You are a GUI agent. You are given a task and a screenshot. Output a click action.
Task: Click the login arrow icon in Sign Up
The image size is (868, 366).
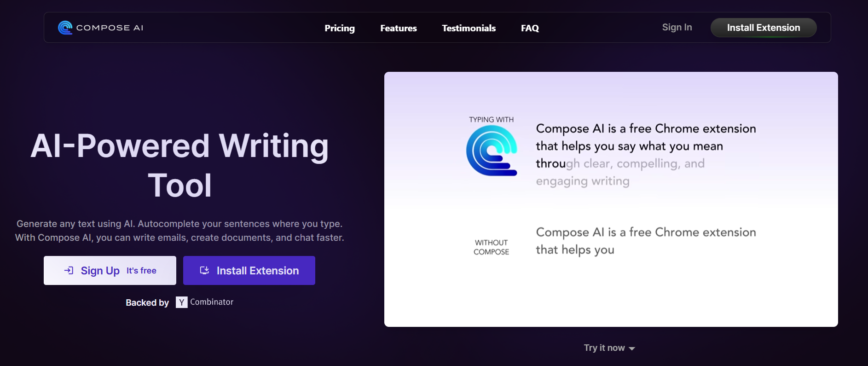click(x=69, y=270)
